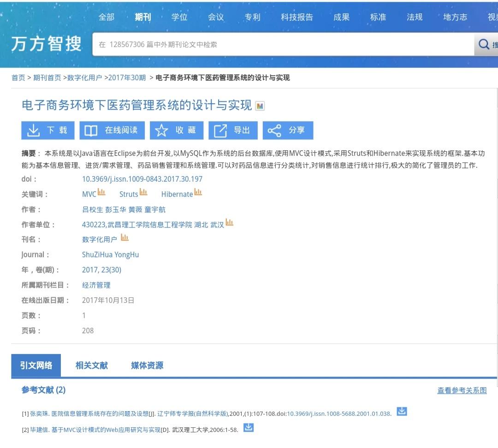Click 查看参考关系图 link
Screen dimensions: 498x448
(x=462, y=390)
